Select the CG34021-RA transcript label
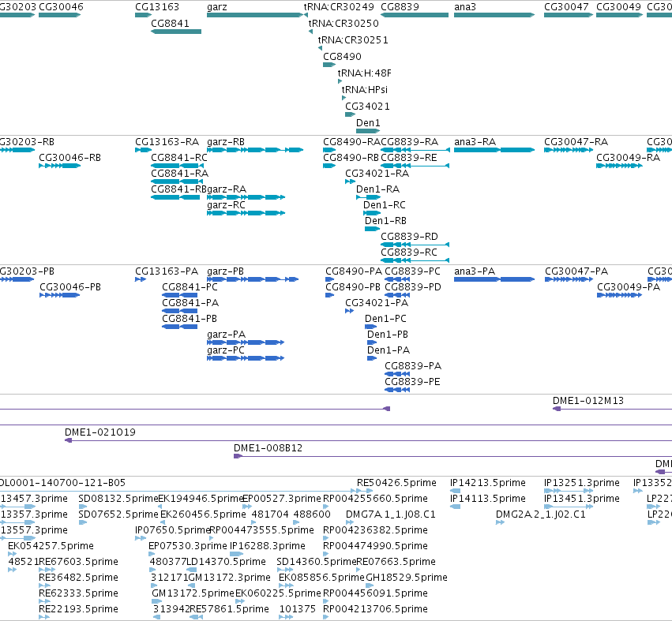Image resolution: width=672 pixels, height=621 pixels. coord(377,174)
